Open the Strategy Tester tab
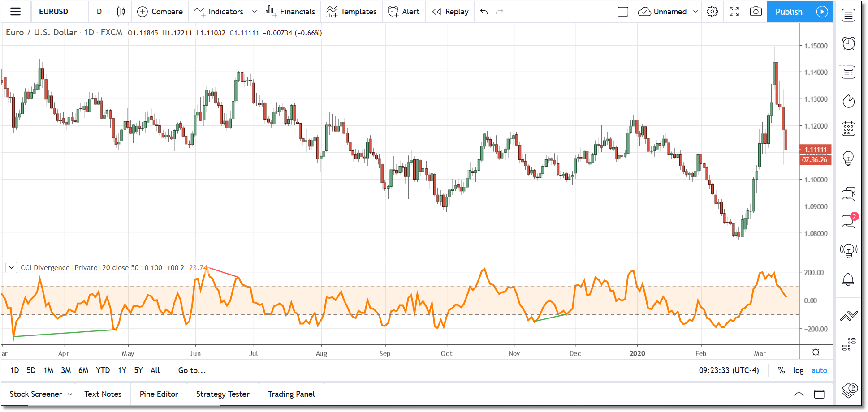The width and height of the screenshot is (868, 412). 223,394
